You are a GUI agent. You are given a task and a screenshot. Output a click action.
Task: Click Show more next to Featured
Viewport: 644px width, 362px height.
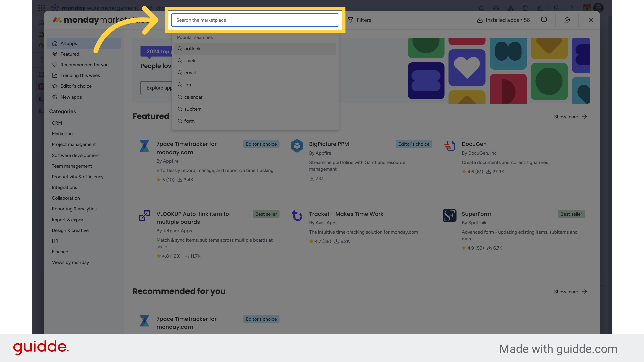point(570,117)
